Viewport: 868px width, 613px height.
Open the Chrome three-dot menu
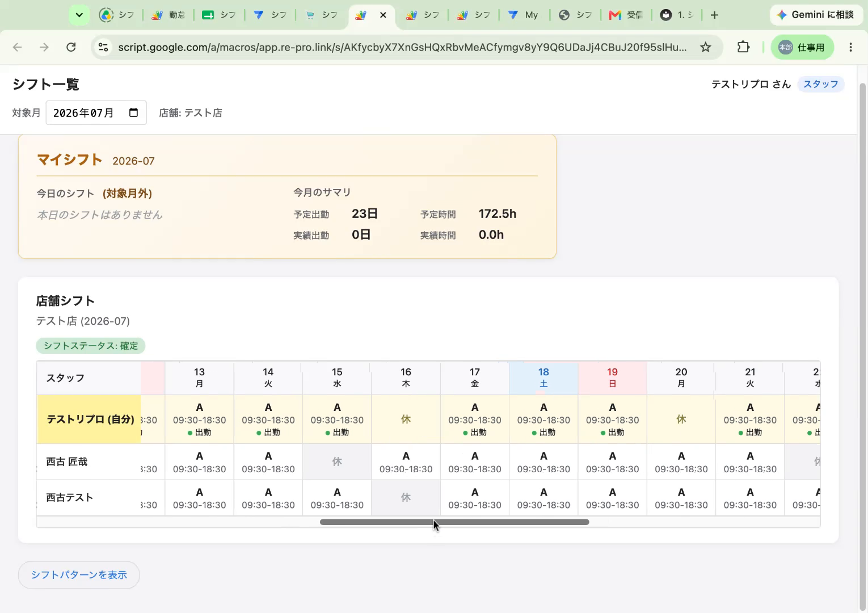850,47
